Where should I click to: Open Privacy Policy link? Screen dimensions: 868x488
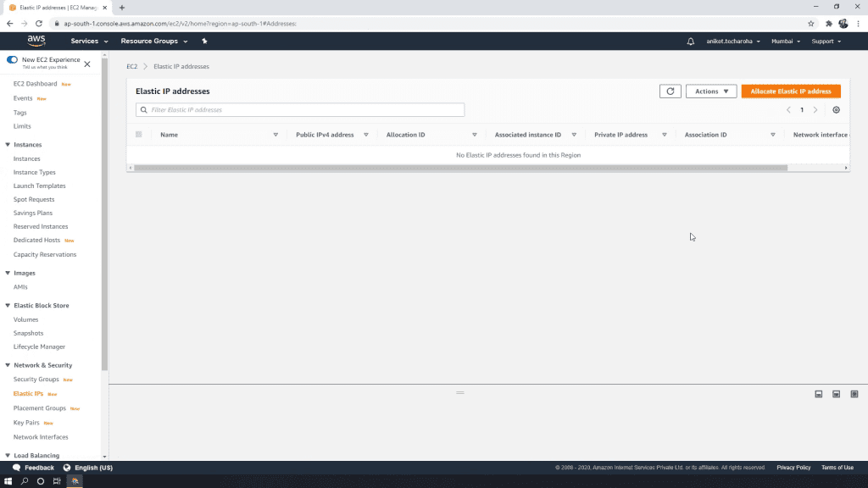pyautogui.click(x=793, y=468)
